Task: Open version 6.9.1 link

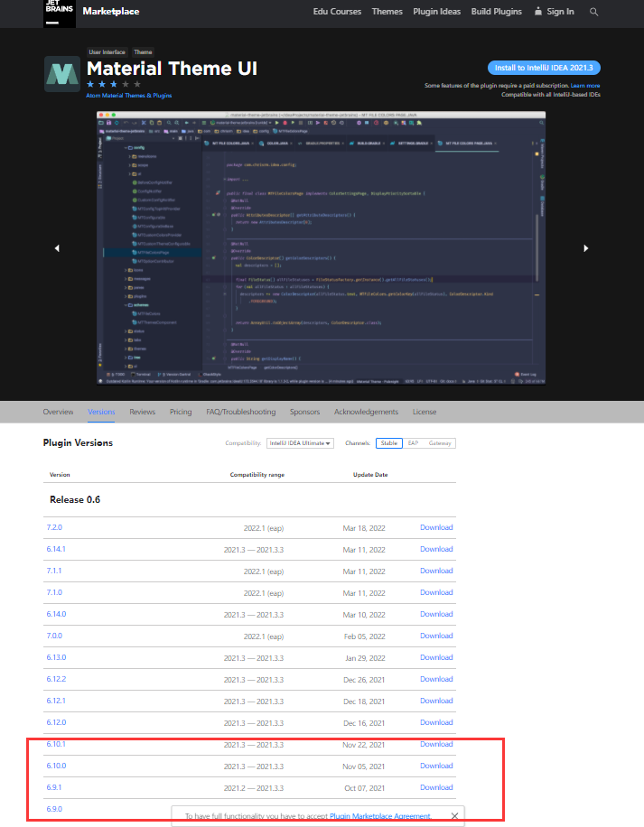Action: pos(54,787)
